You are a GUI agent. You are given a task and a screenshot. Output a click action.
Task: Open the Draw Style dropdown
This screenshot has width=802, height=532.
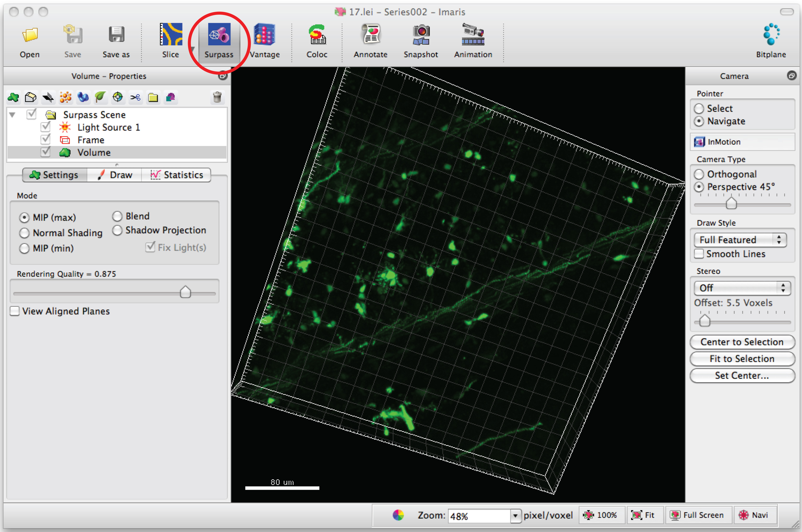pyautogui.click(x=740, y=240)
